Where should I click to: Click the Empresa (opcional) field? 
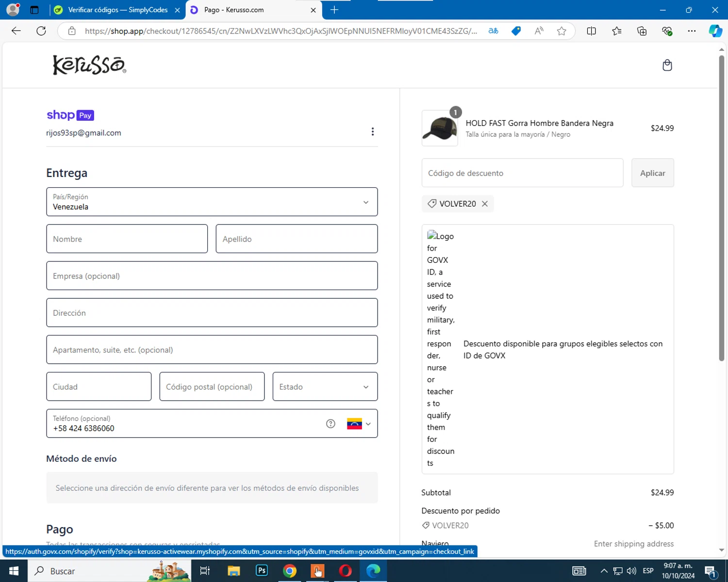212,275
